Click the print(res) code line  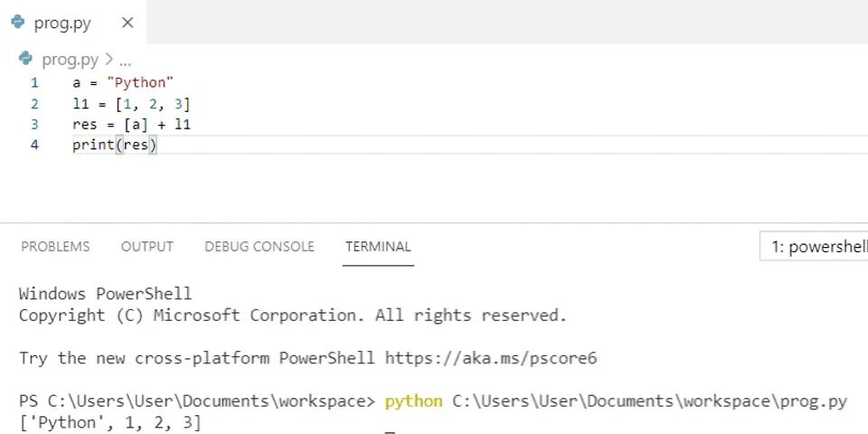point(115,145)
